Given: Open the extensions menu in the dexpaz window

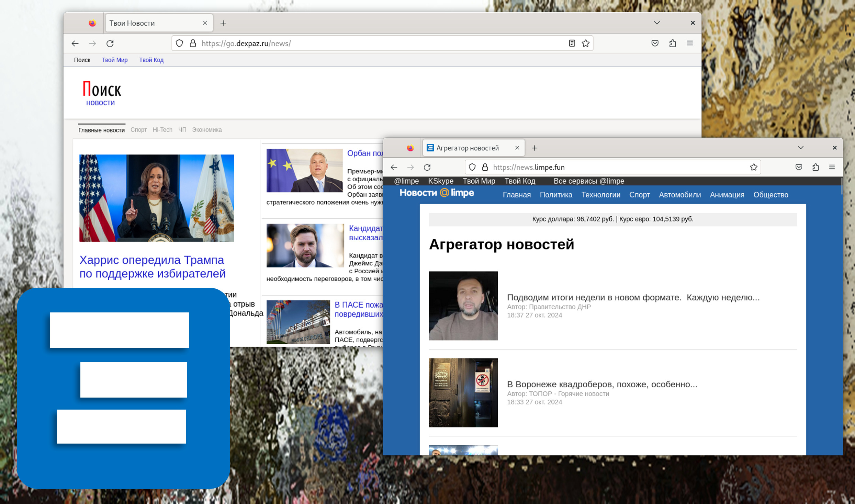Looking at the screenshot, I should click(x=672, y=43).
